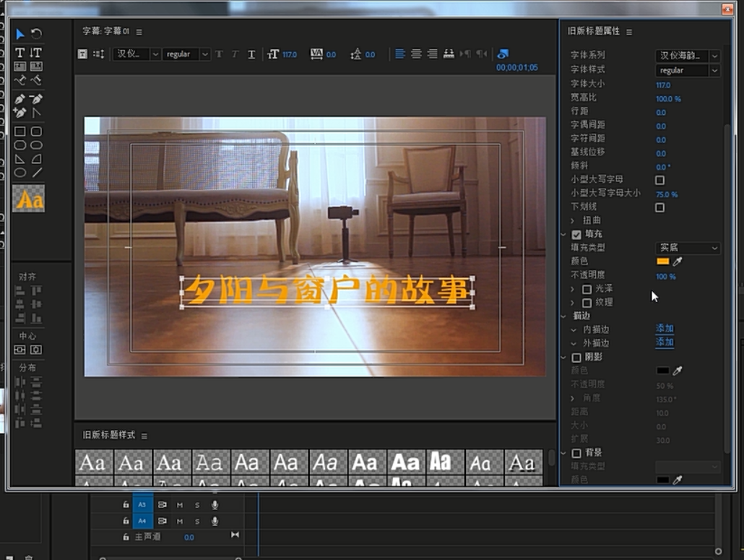
Task: Open the 旧版标题样式 panel menu
Action: click(144, 436)
